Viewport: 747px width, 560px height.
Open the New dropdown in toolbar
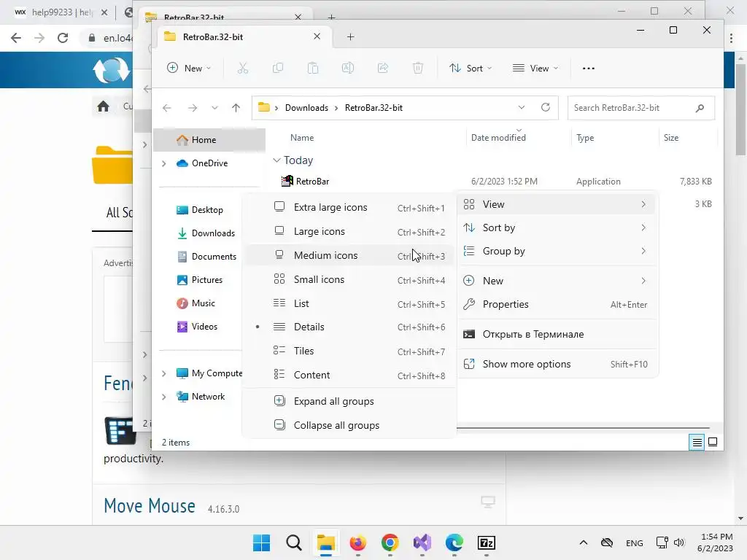(189, 68)
